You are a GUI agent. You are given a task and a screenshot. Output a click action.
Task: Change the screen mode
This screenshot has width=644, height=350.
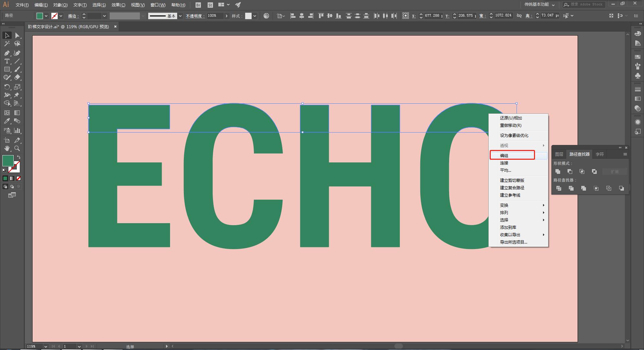12,195
